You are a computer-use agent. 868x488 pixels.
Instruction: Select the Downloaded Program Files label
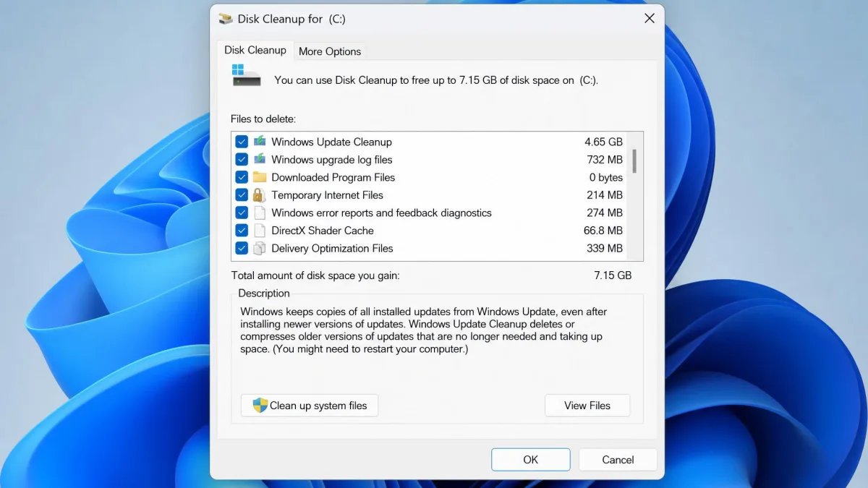(333, 177)
